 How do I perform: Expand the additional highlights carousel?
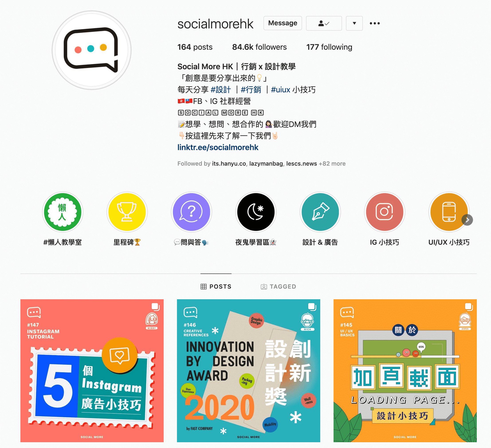click(x=468, y=219)
